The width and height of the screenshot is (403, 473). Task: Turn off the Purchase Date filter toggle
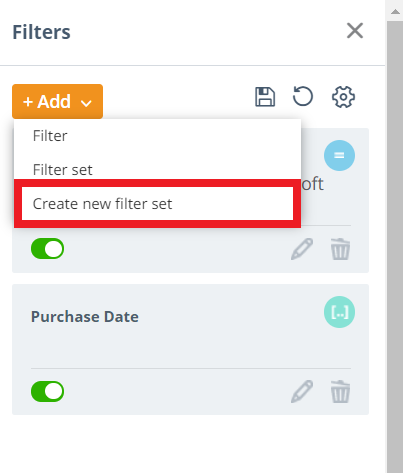(47, 391)
